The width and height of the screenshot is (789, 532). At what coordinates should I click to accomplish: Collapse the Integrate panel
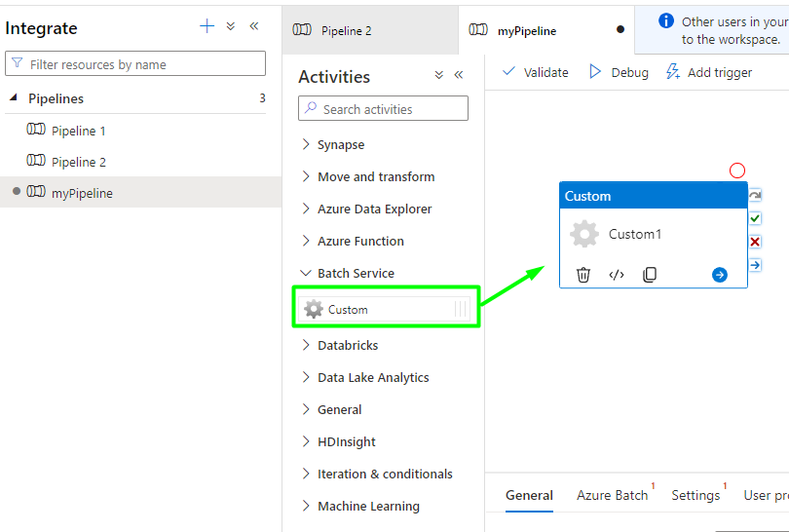[254, 26]
